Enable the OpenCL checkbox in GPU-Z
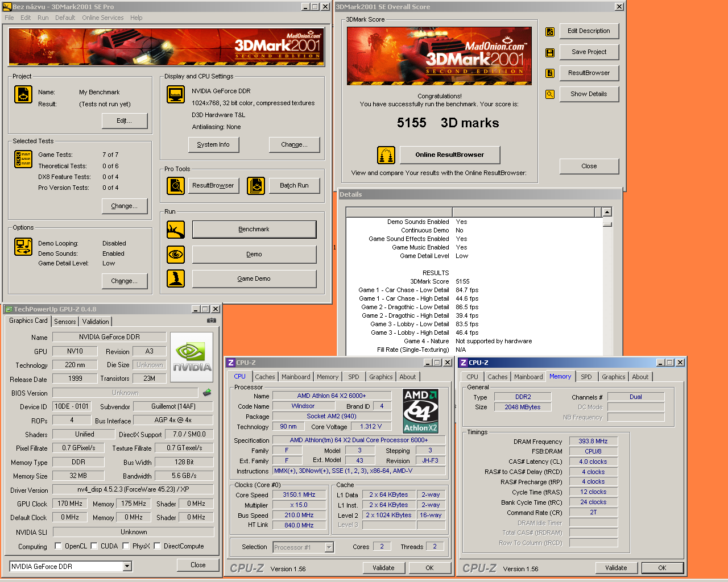The height and width of the screenshot is (582, 728). click(x=58, y=546)
